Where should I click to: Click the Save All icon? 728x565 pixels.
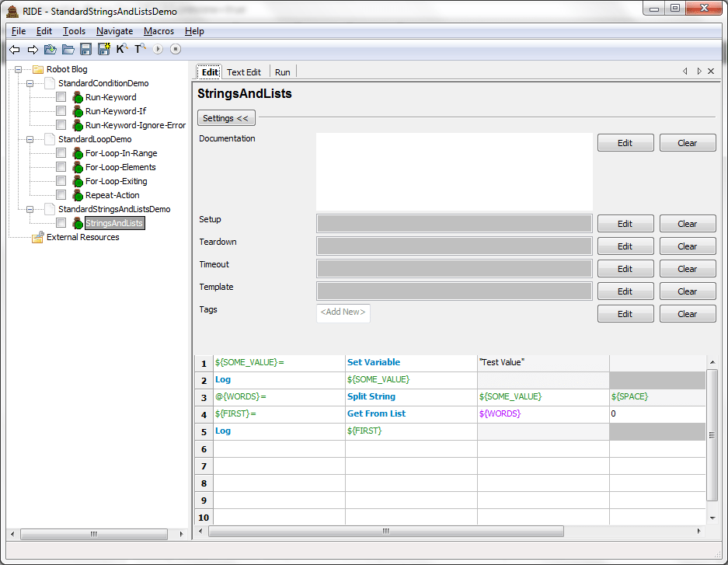click(x=104, y=50)
